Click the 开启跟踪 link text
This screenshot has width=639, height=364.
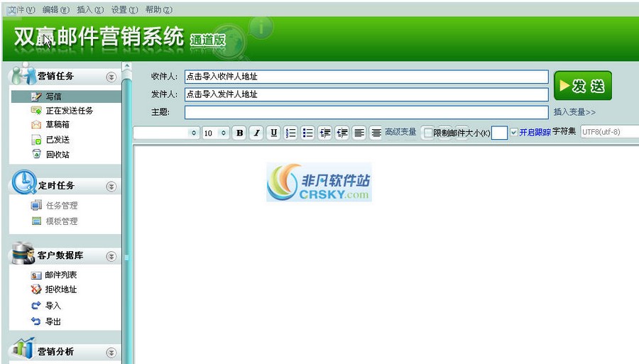click(x=535, y=132)
